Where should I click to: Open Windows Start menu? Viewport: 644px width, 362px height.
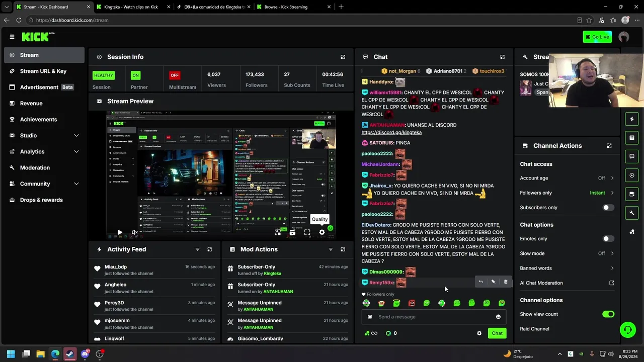pos(11,354)
